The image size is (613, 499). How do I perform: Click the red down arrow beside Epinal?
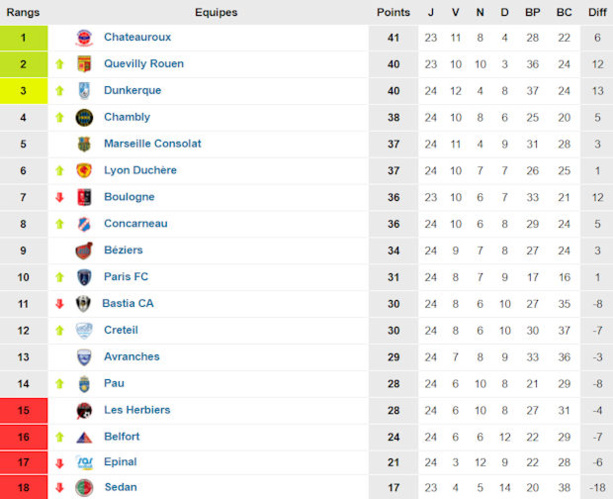tap(60, 462)
